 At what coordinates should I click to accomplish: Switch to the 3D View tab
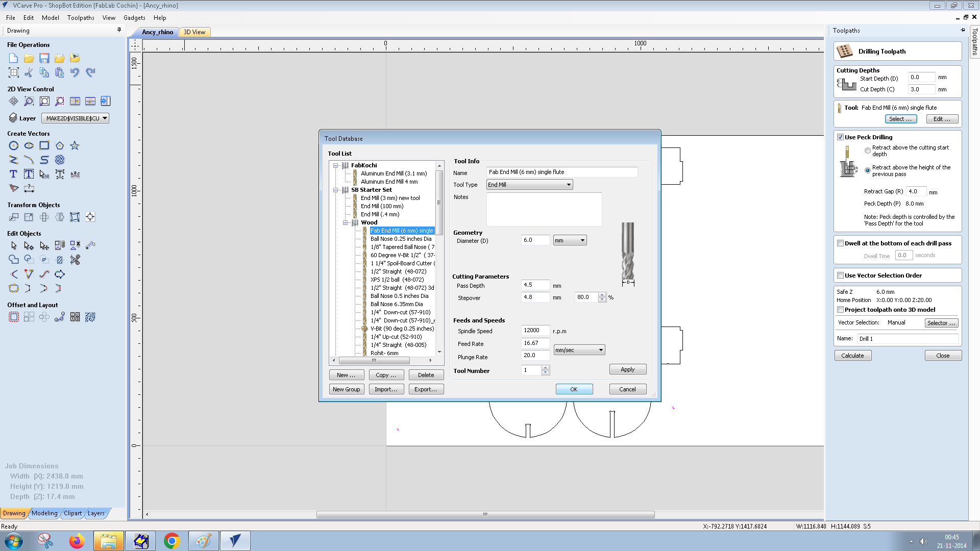tap(194, 32)
